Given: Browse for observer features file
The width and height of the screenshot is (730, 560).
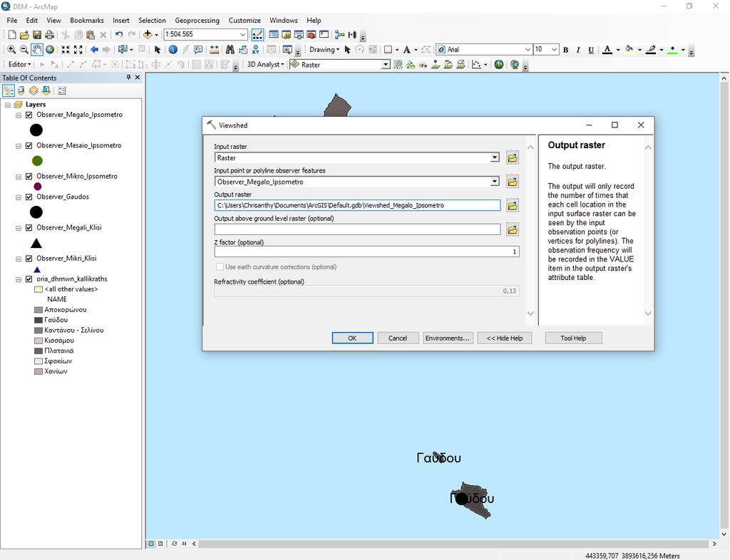Looking at the screenshot, I should tap(513, 182).
